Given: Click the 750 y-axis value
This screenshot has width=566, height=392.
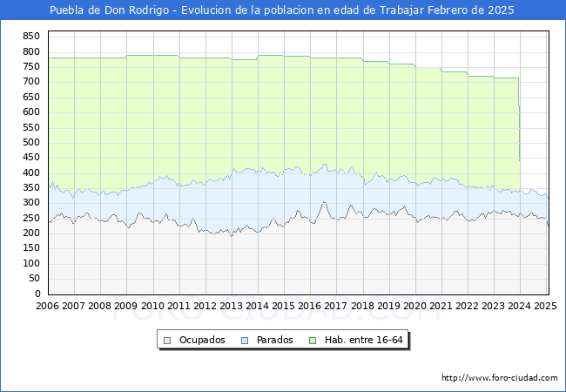Looking at the screenshot, I should point(31,66).
